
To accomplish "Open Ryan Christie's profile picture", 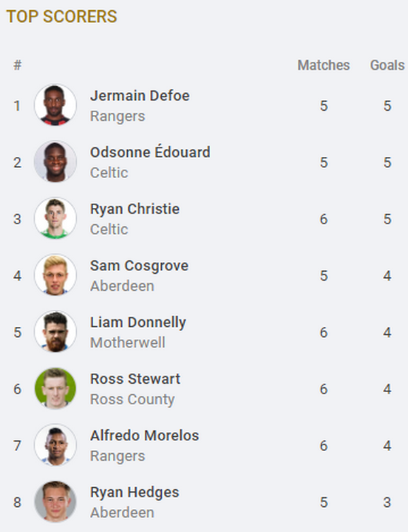I will [55, 219].
